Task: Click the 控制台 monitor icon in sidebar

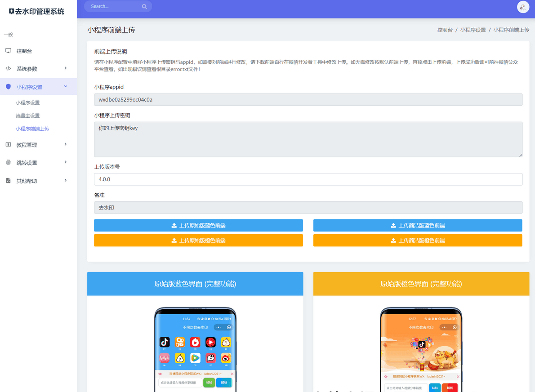Action: (9, 51)
